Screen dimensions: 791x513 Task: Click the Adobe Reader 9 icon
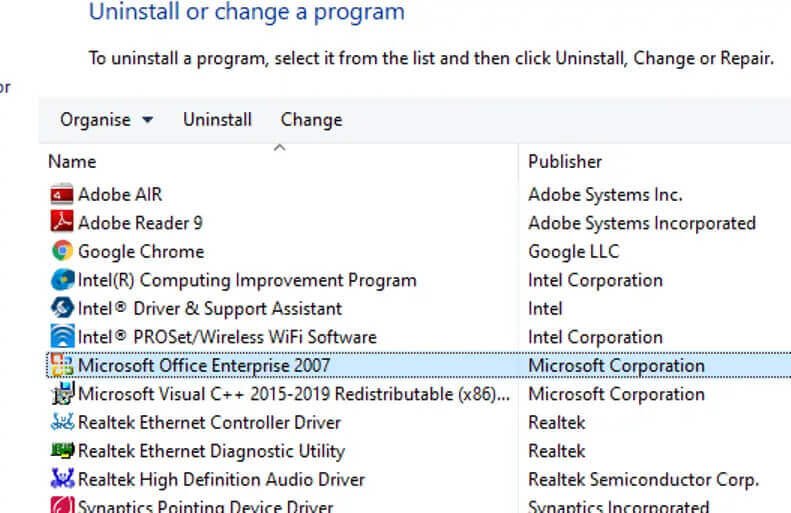(x=62, y=222)
